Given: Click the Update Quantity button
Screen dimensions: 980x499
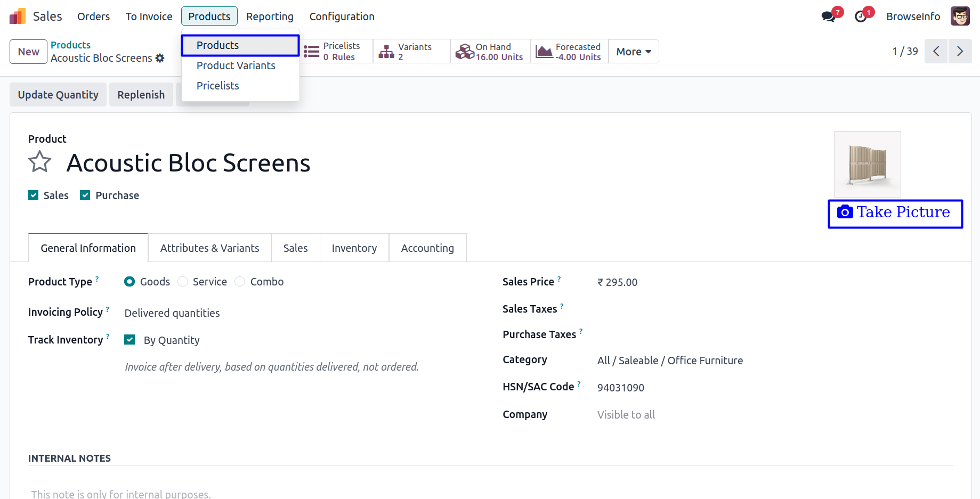Looking at the screenshot, I should [58, 95].
